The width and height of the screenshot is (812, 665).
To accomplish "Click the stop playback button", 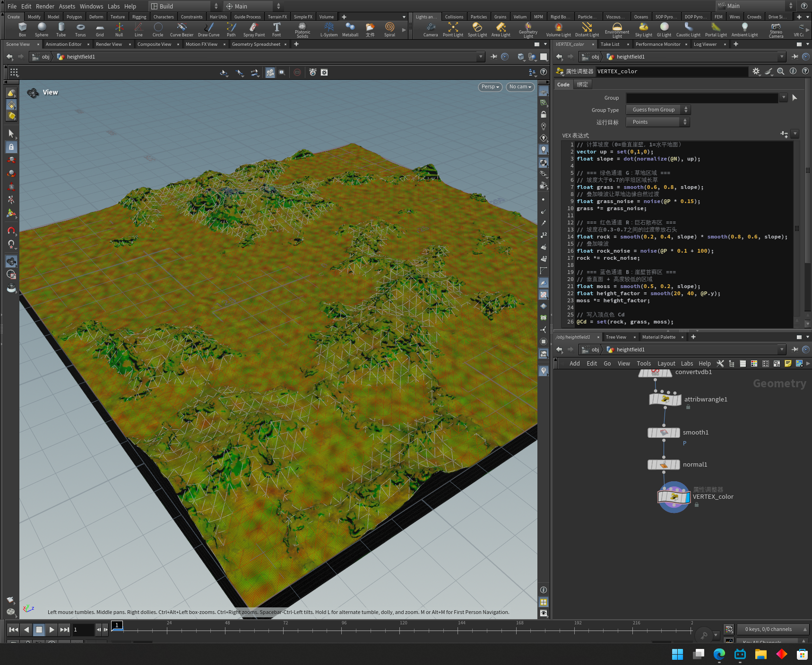I will click(39, 630).
